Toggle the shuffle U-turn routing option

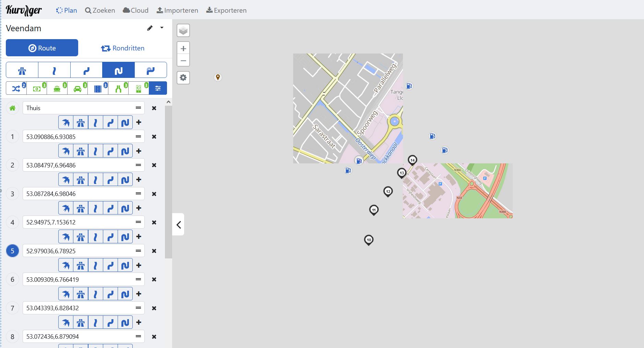coord(16,88)
